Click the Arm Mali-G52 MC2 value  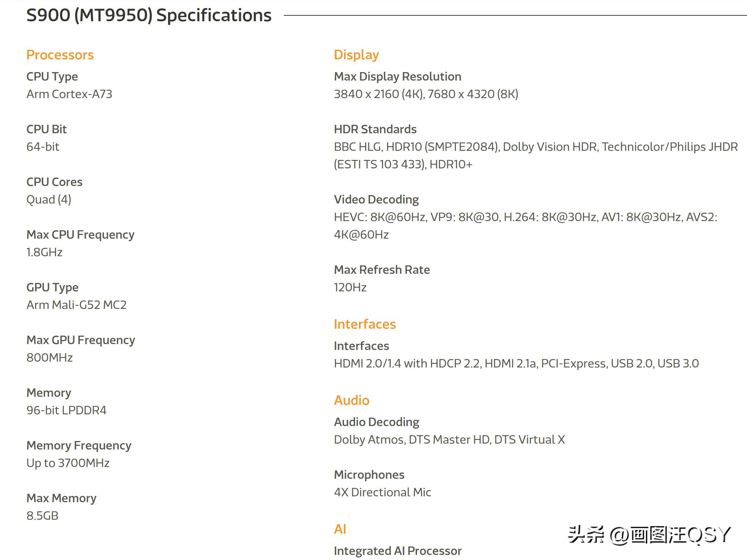point(76,305)
